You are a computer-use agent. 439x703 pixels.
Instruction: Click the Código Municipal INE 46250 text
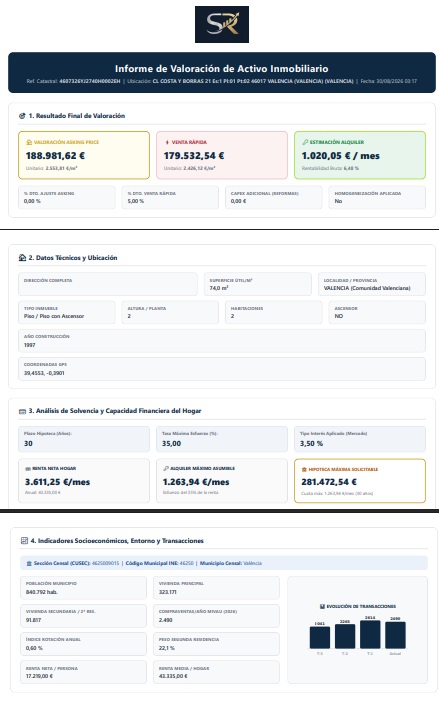pos(160,563)
